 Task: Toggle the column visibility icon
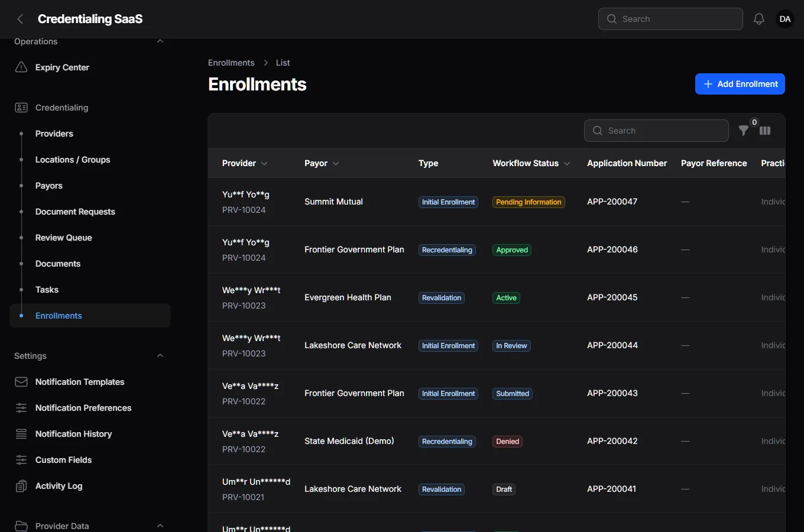coord(765,131)
